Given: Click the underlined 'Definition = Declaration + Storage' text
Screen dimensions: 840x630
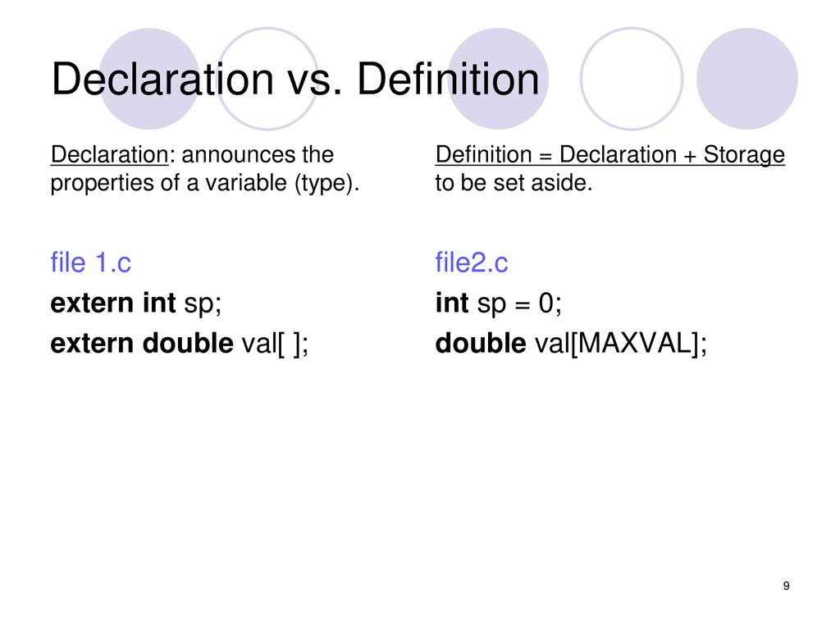Looking at the screenshot, I should point(610,155).
